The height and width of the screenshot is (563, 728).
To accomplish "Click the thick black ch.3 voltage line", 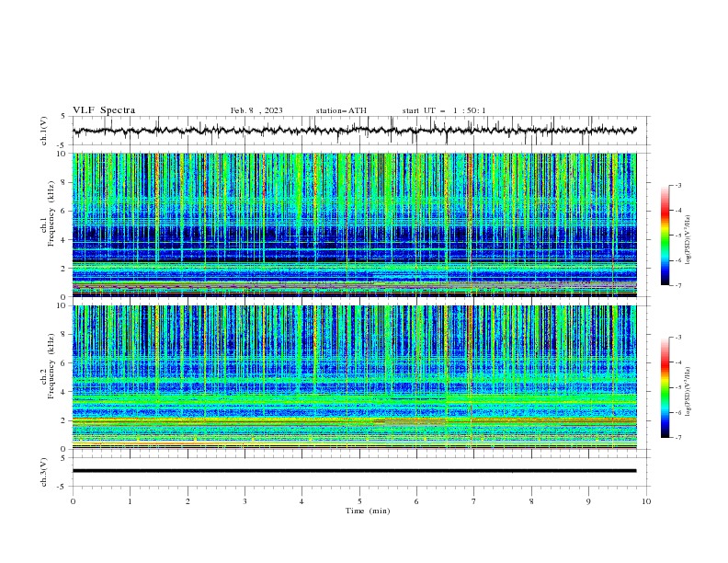I will [x=354, y=471].
